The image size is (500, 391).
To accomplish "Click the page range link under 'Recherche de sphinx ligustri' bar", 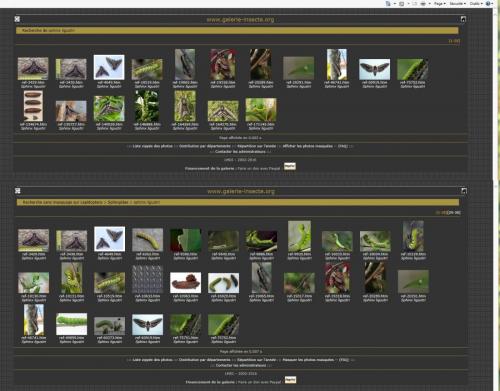I will click(454, 41).
